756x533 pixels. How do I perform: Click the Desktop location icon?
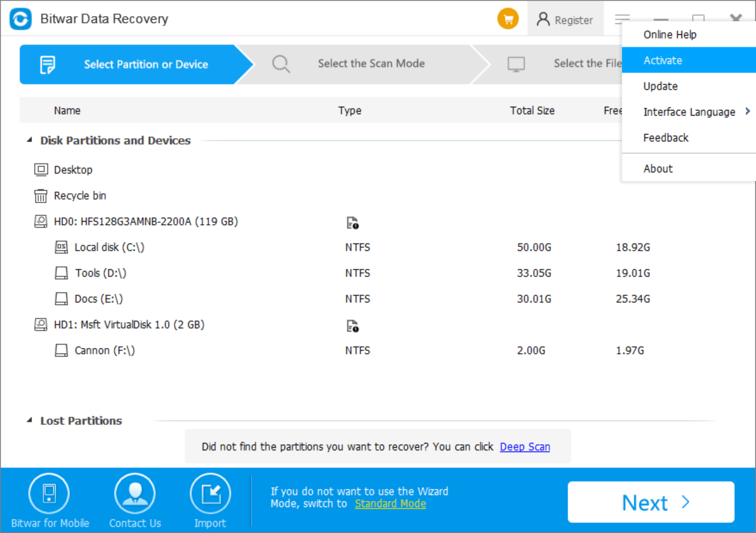(41, 170)
